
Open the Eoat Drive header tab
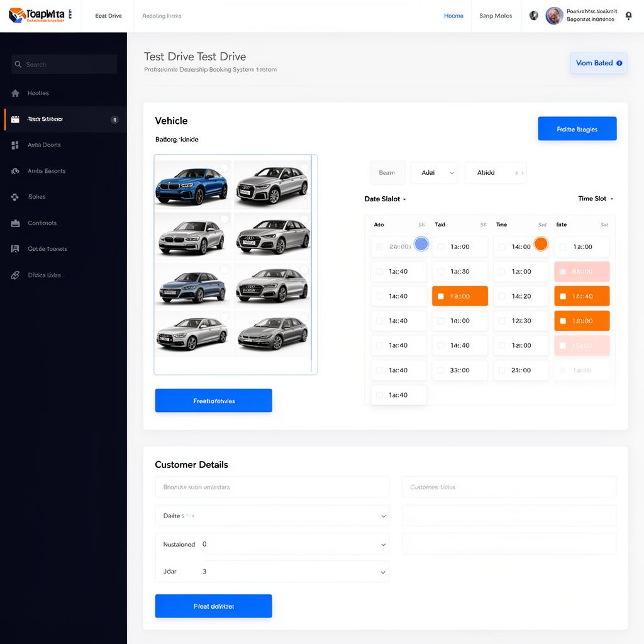108,16
